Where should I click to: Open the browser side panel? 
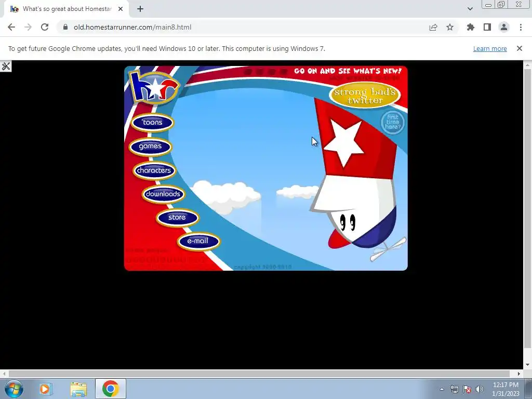[x=487, y=27]
